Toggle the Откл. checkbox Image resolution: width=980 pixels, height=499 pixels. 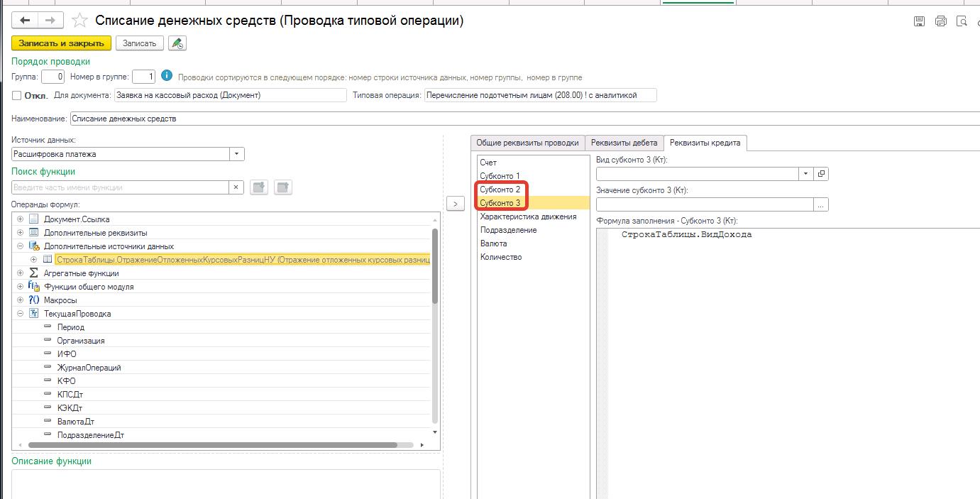pos(17,95)
